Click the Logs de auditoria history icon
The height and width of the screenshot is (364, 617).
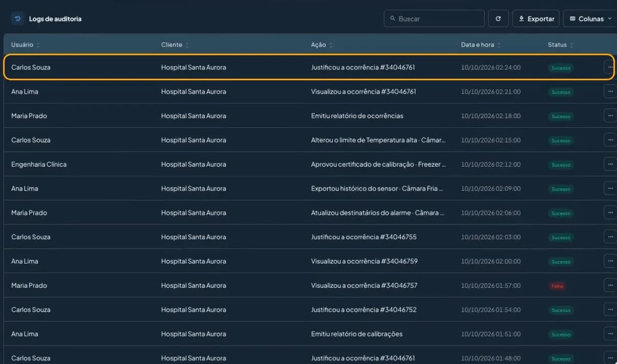(18, 19)
